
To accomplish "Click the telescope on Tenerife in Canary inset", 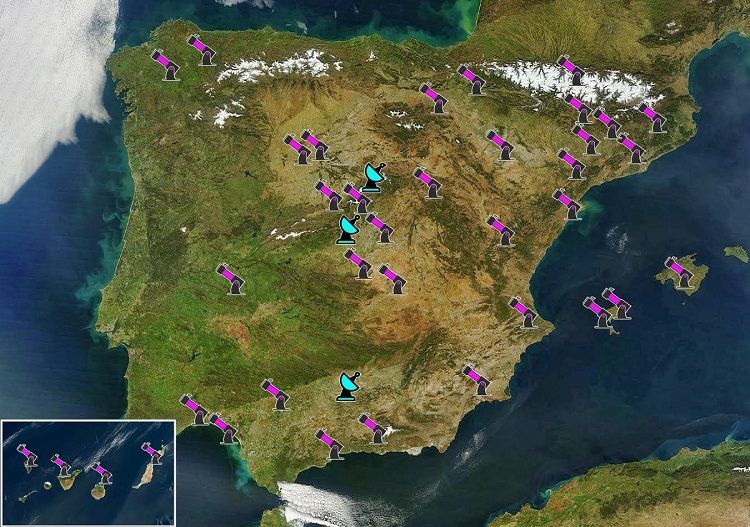I will point(61,465).
